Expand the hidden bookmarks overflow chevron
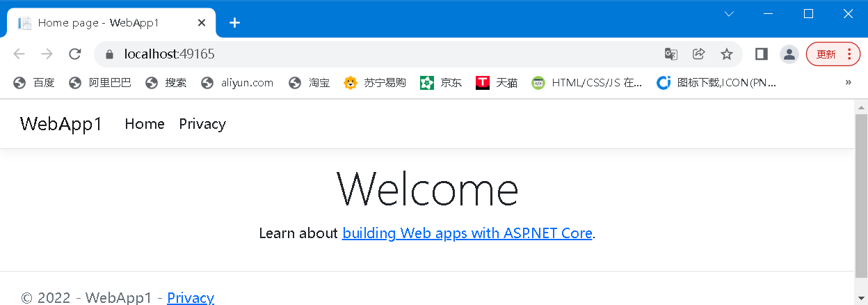 (x=848, y=83)
